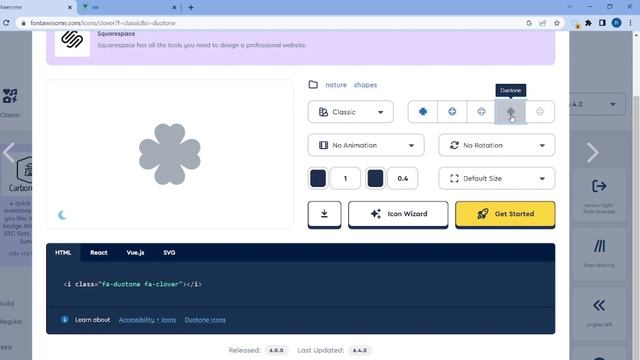Edit the secondary opacity field showing 0.4
Viewport: 640px width, 360px height.
point(402,178)
